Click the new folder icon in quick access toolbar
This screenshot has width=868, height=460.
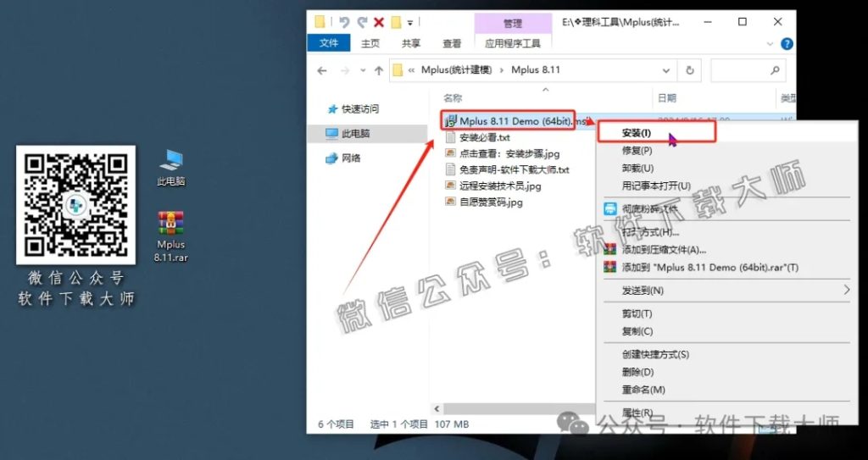(x=396, y=22)
